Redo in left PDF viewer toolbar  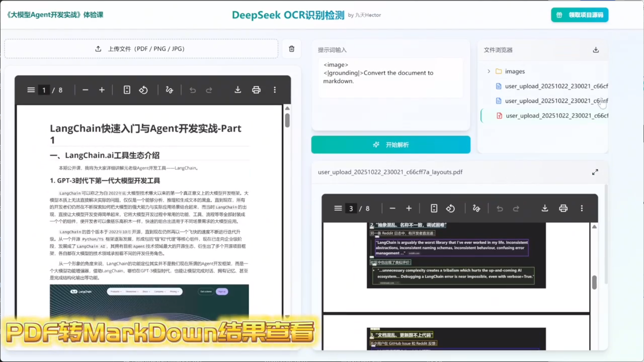209,90
